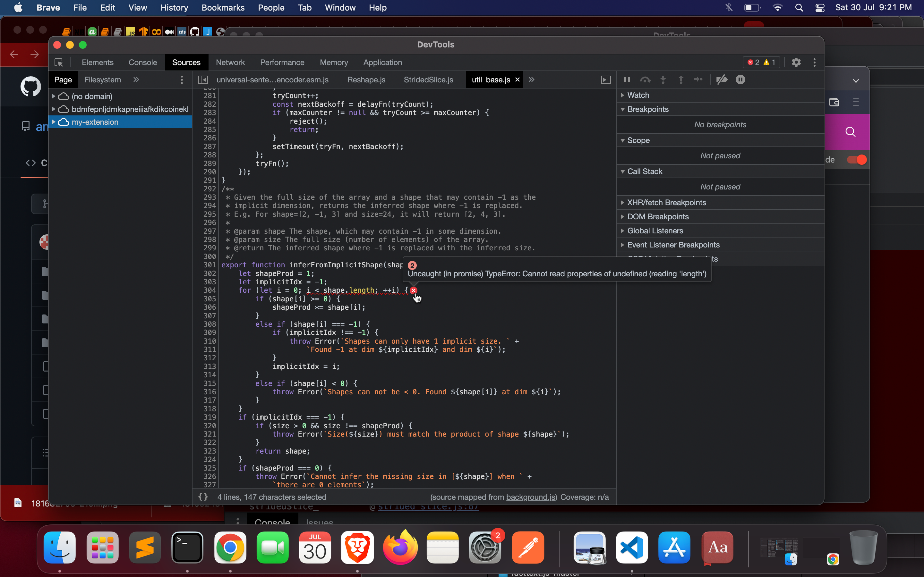Deactivate all breakpoints
This screenshot has width=924, height=577.
coord(722,80)
